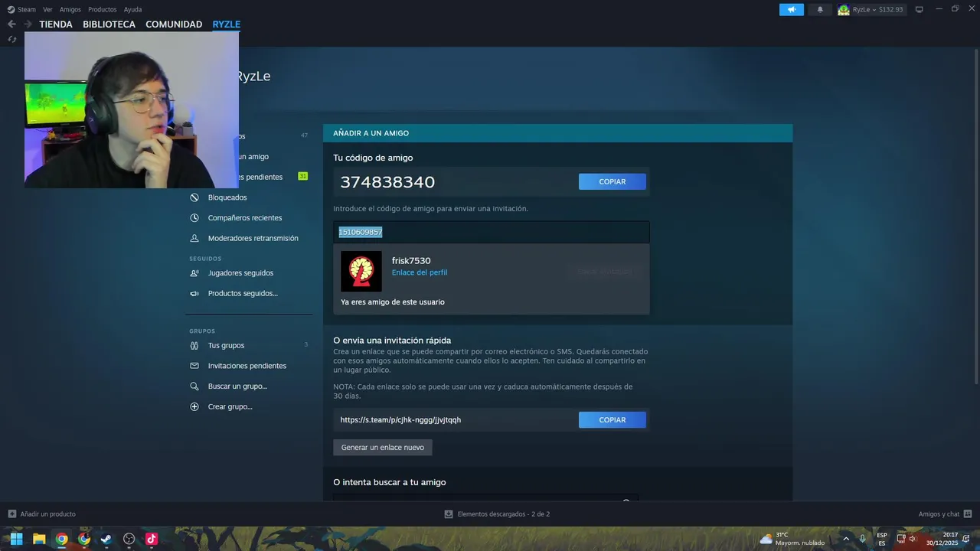
Task: Click the Compañeros recientes clock icon
Action: (194, 217)
